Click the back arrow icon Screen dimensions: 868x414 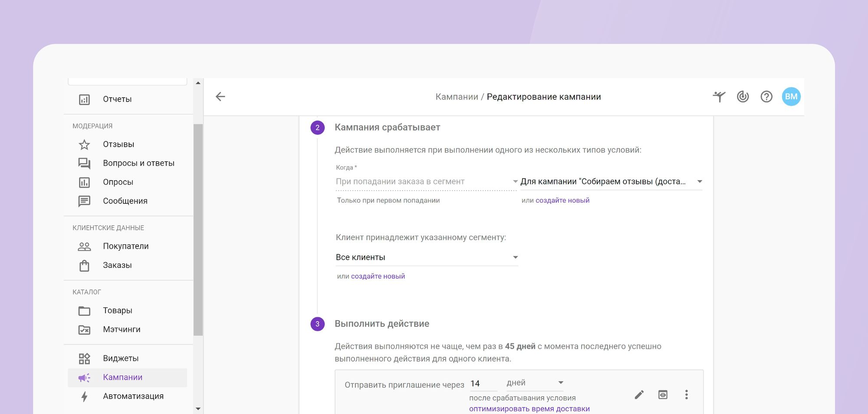(x=220, y=97)
